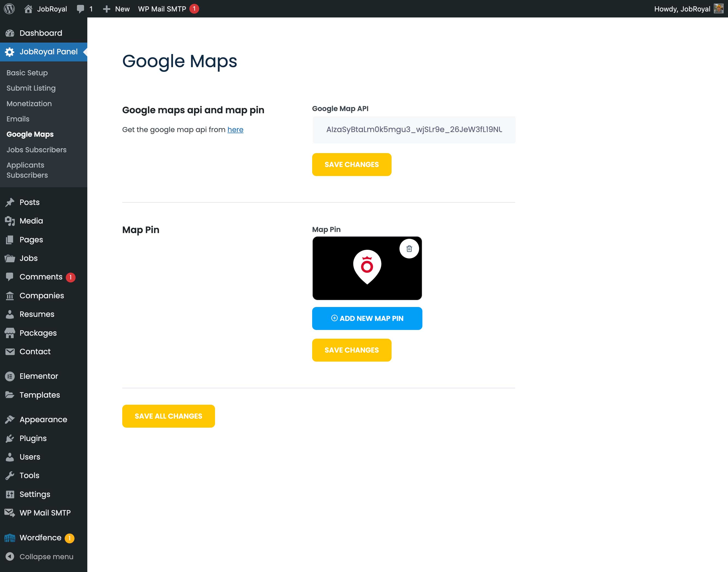Image resolution: width=728 pixels, height=572 pixels.
Task: Click the Packages store icon
Action: tap(10, 333)
